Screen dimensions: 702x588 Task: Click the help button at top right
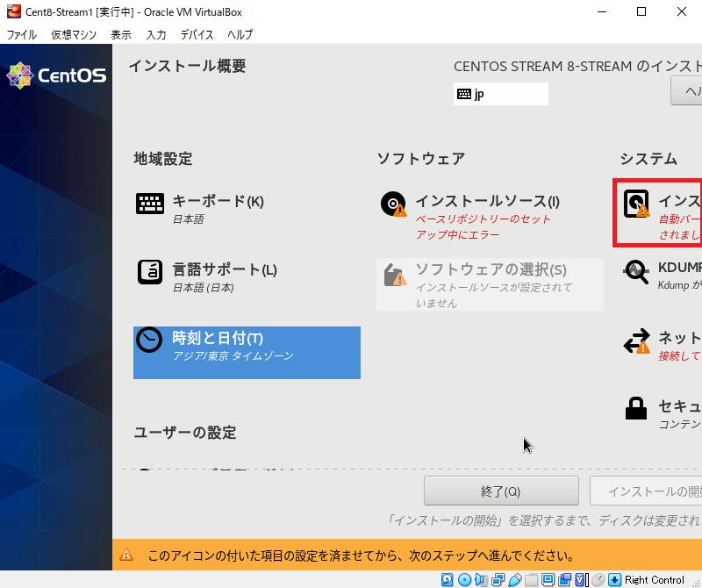[x=686, y=91]
